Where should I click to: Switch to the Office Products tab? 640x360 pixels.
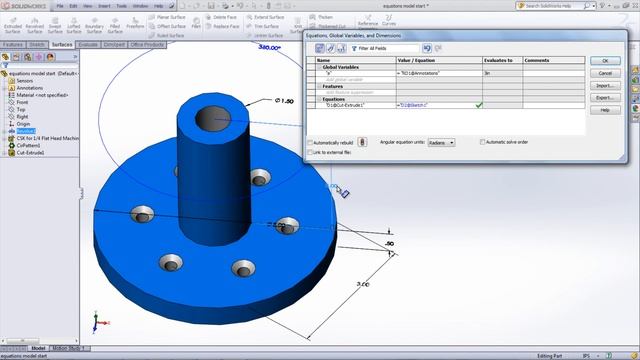pos(147,44)
